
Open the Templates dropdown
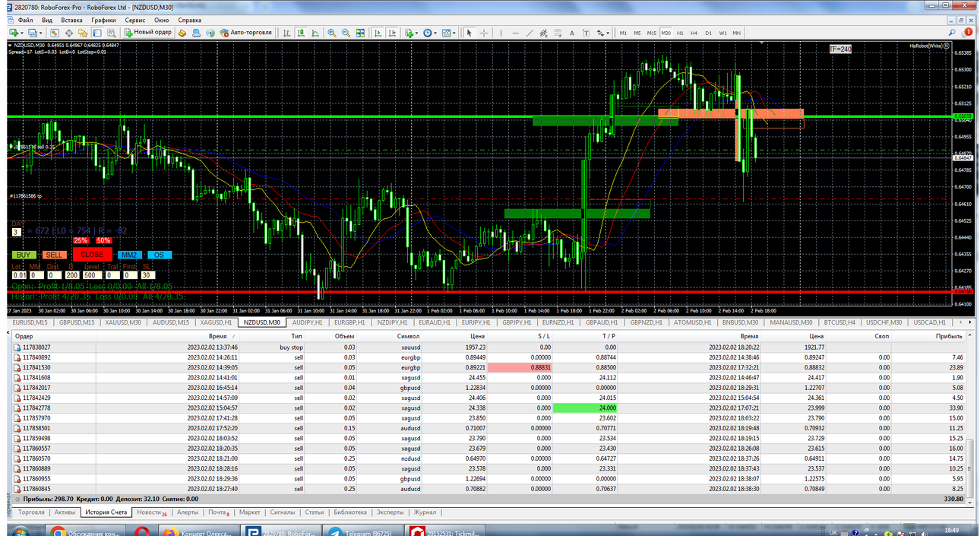click(448, 33)
